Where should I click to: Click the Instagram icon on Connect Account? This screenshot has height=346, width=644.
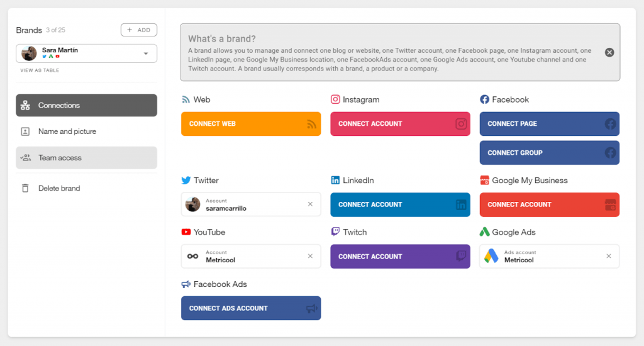(461, 124)
